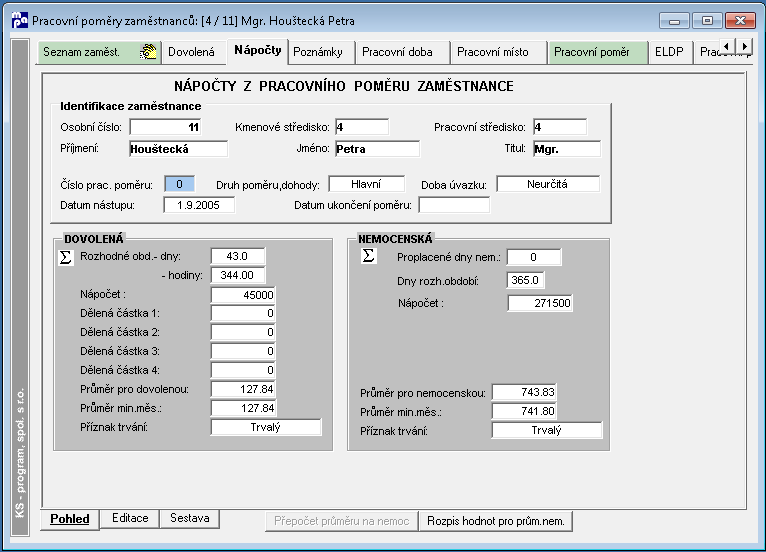Image resolution: width=766 pixels, height=552 pixels.
Task: Open the Sestava report button
Action: (190, 518)
